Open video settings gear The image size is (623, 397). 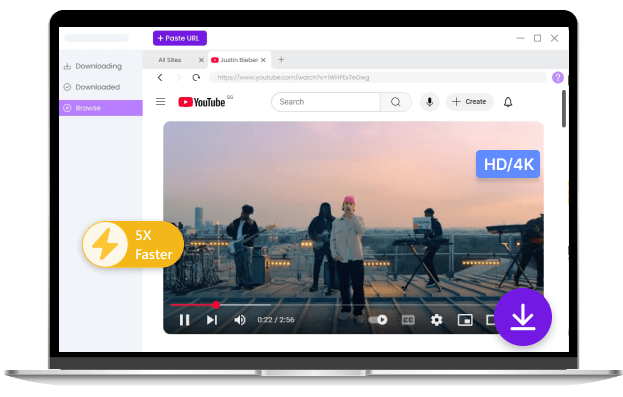[437, 320]
